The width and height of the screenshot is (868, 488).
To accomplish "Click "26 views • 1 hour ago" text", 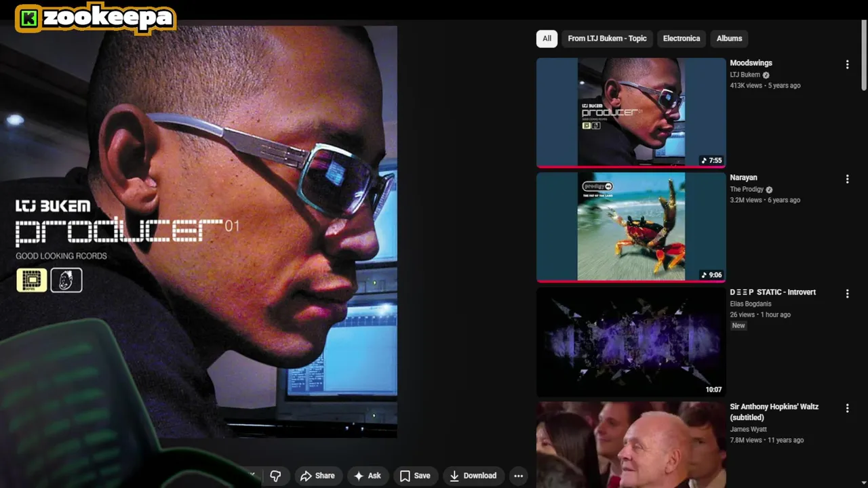I will (x=760, y=314).
